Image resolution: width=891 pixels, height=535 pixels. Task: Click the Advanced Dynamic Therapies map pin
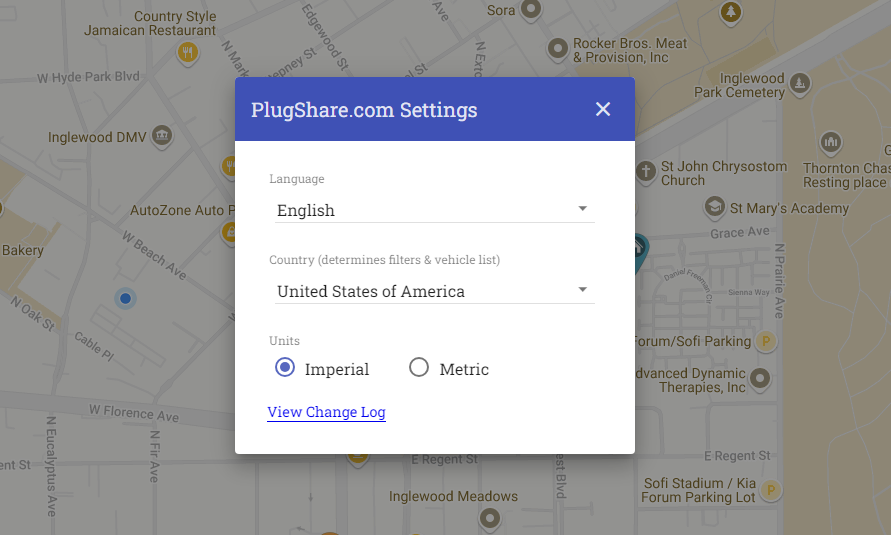coord(761,379)
